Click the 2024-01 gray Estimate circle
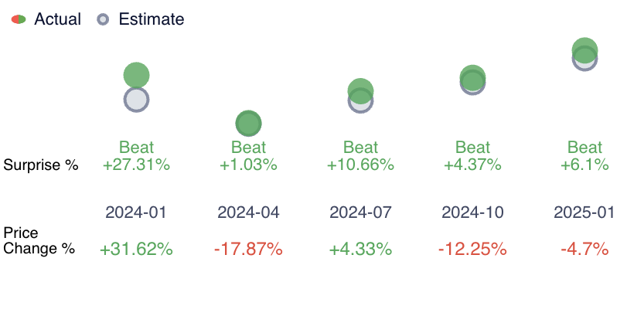Screen dimensions: 644x316 point(136,101)
